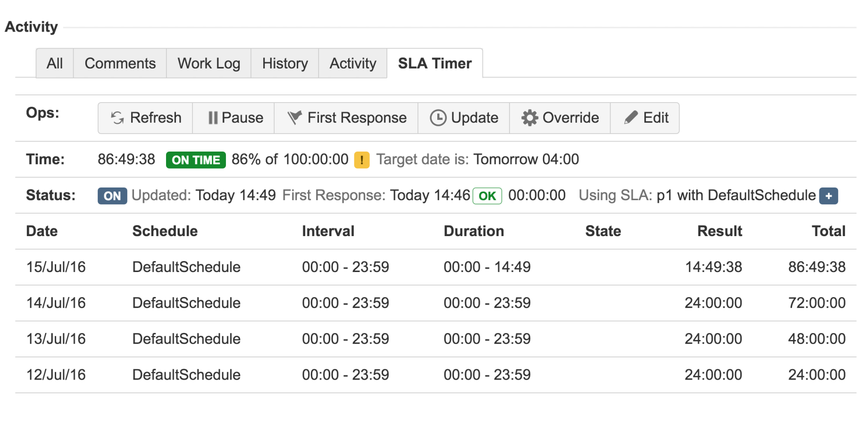Click total value 72:00:00
Screen dimensions: 868x425
(x=817, y=303)
